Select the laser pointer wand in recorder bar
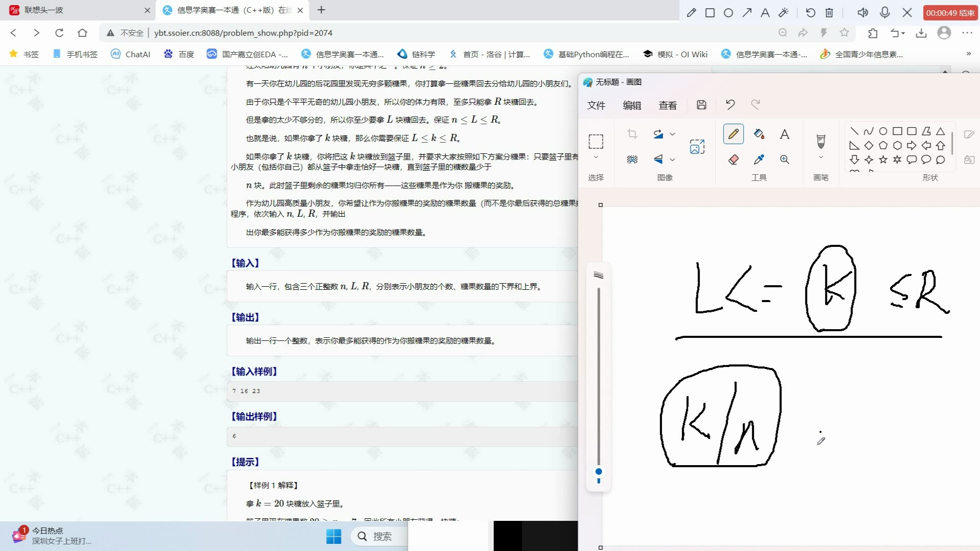This screenshot has height=551, width=980. 784,13
